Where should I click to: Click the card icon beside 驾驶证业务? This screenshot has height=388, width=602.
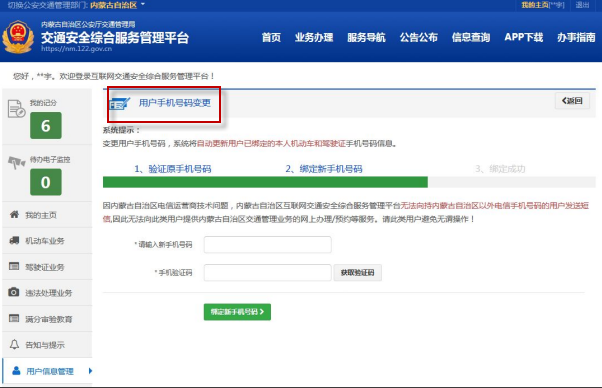[14, 266]
